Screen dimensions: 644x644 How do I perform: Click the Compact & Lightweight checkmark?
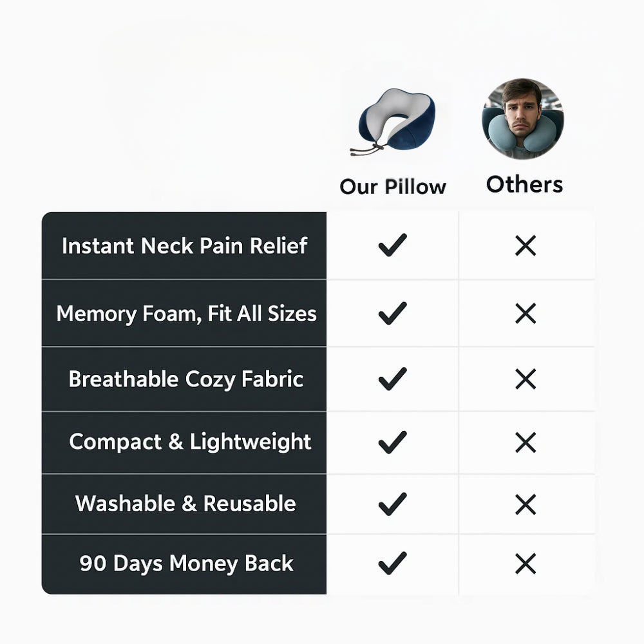392,442
